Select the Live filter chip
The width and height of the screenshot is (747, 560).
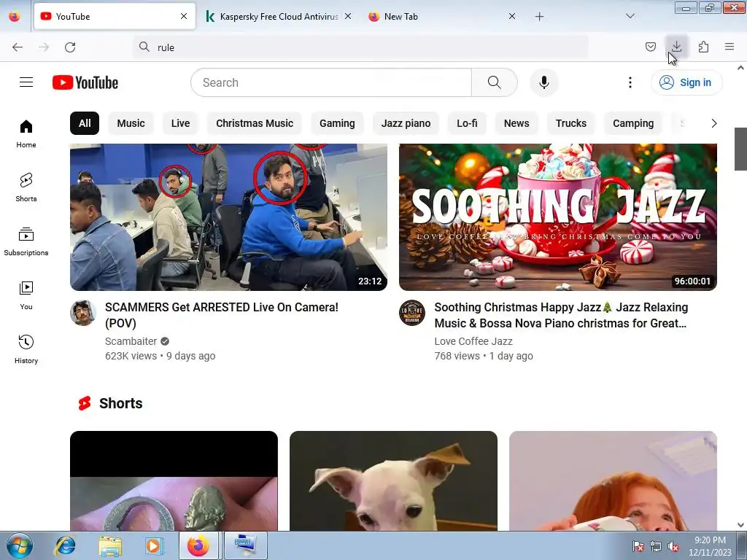pos(181,123)
